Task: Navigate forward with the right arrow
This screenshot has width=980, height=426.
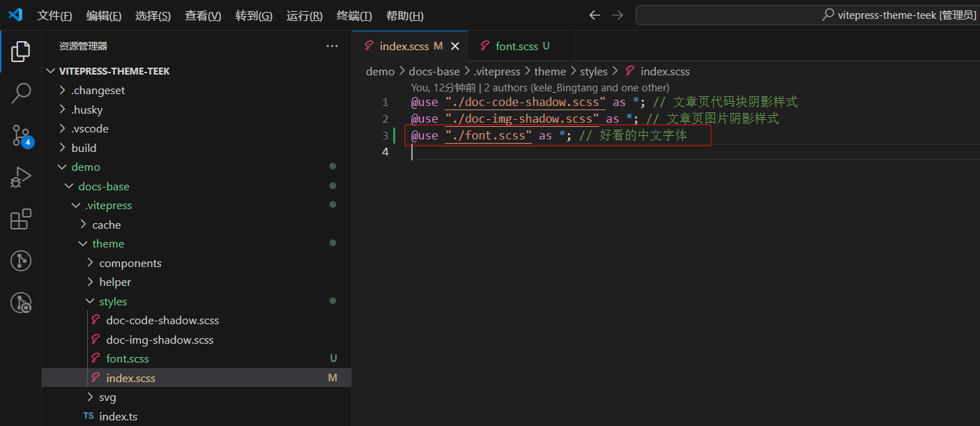Action: (618, 15)
